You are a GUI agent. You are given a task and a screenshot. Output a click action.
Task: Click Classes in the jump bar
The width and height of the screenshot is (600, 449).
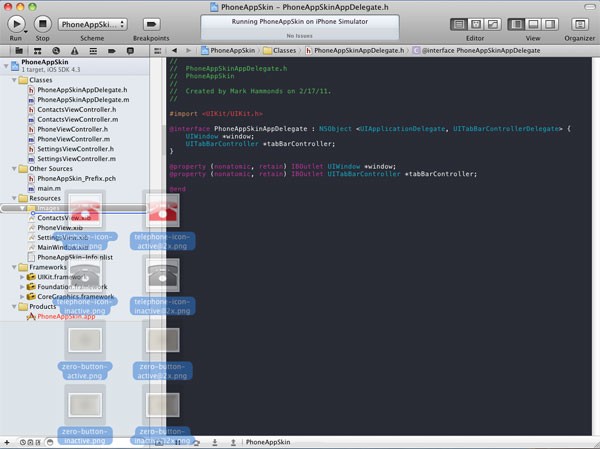point(280,51)
